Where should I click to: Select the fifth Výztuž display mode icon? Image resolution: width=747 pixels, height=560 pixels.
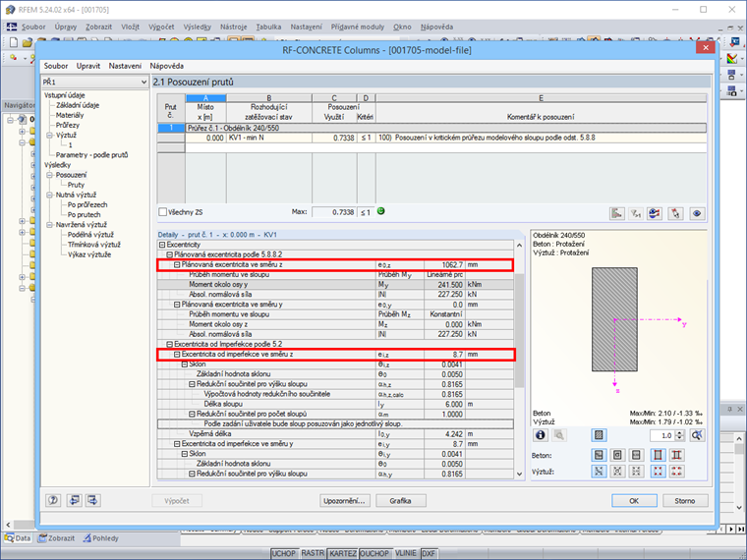(676, 472)
